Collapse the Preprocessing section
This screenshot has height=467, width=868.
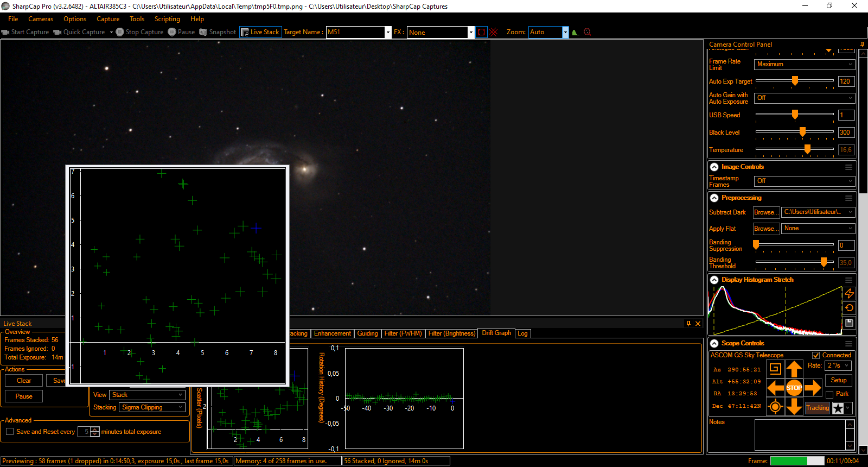pyautogui.click(x=714, y=198)
